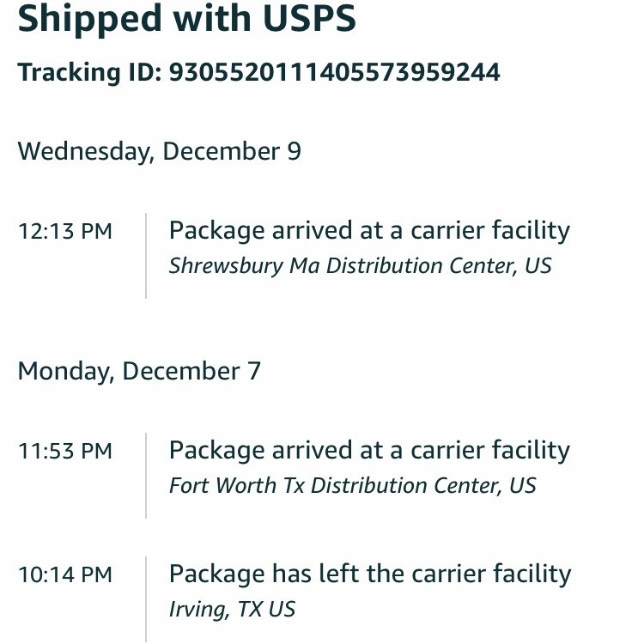Click the 11:53 PM timestamp
This screenshot has width=644, height=644.
[x=65, y=451]
